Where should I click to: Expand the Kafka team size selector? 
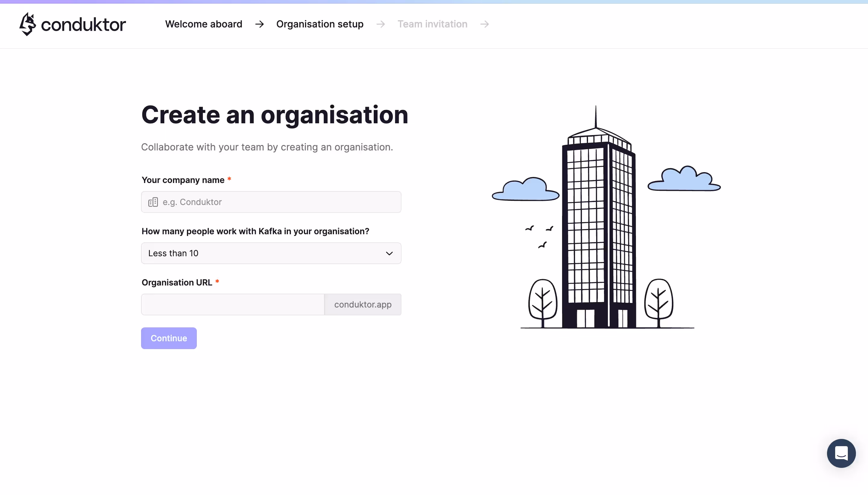(271, 253)
